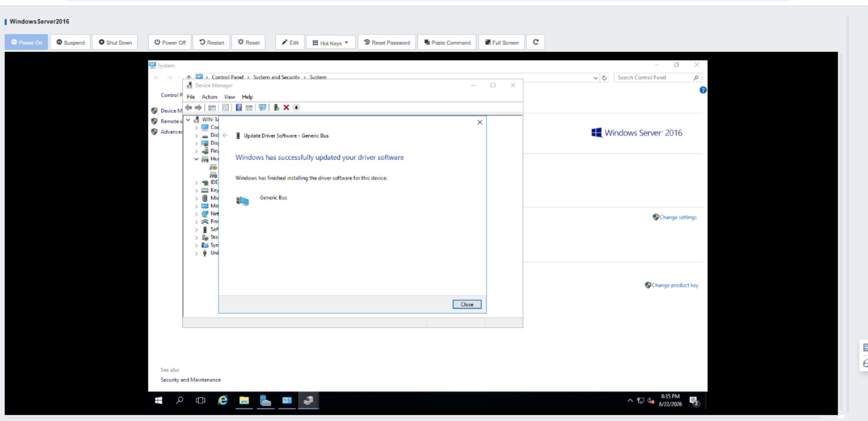This screenshot has height=421, width=868.
Task: Launch Internet Explorer from the taskbar
Action: click(x=223, y=401)
